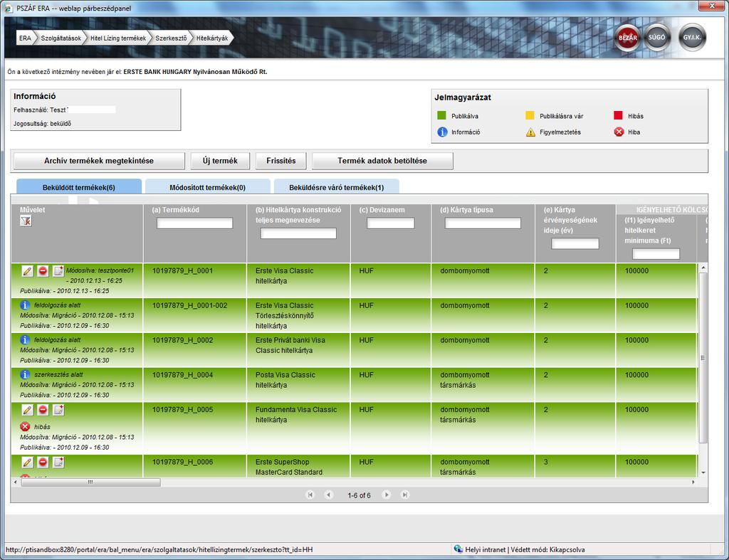
Task: Copy document icon for product 10197879_H_0001
Action: [58, 271]
